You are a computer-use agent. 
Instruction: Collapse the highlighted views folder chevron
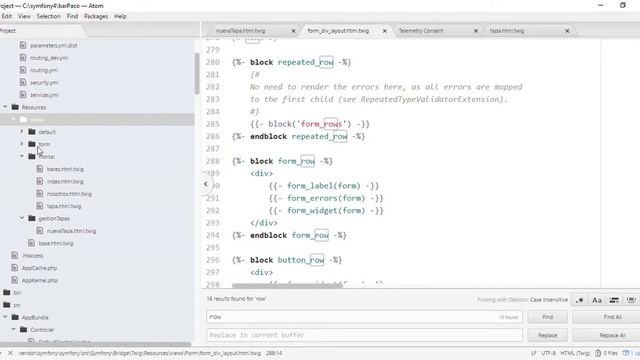13,119
